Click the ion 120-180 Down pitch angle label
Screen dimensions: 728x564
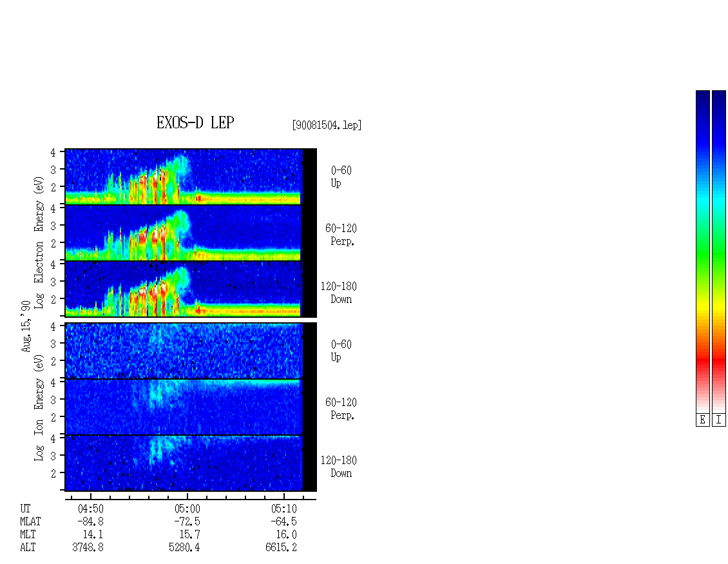339,467
